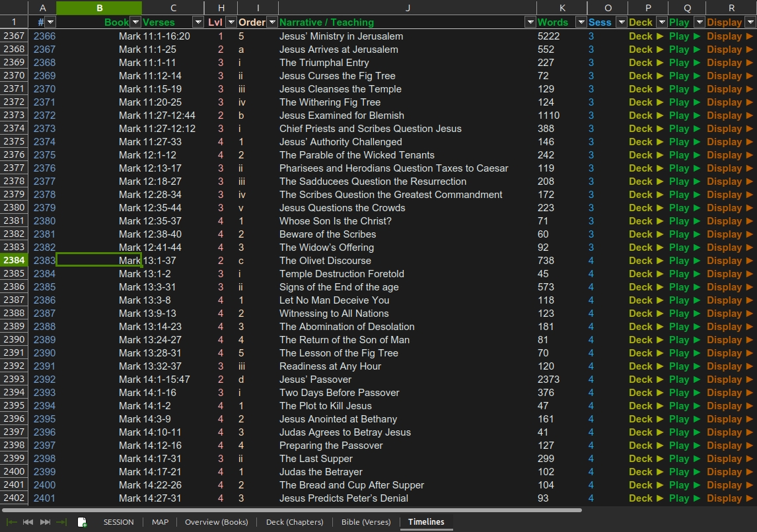Select column R header
Image resolution: width=757 pixels, height=532 pixels.
pyautogui.click(x=731, y=8)
